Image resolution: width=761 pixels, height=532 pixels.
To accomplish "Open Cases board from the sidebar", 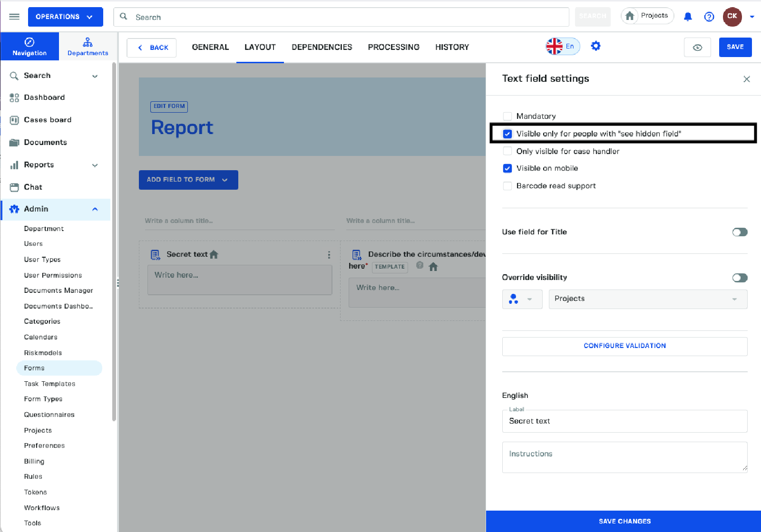I will (48, 120).
